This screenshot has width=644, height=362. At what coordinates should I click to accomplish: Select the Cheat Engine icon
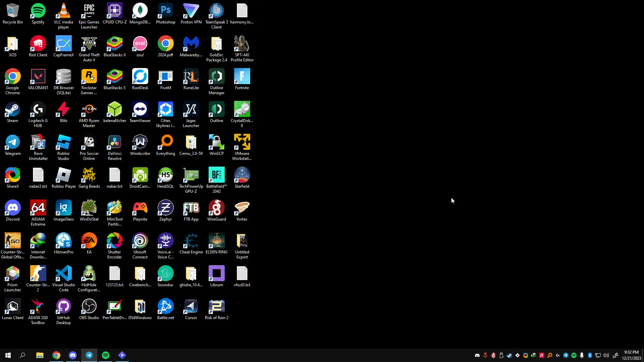coord(191,244)
